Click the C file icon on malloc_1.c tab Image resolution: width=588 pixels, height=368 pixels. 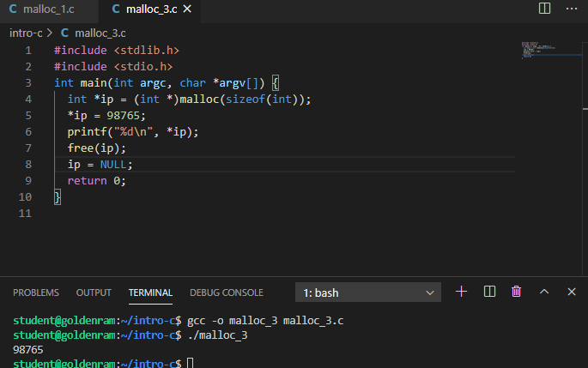(13, 9)
